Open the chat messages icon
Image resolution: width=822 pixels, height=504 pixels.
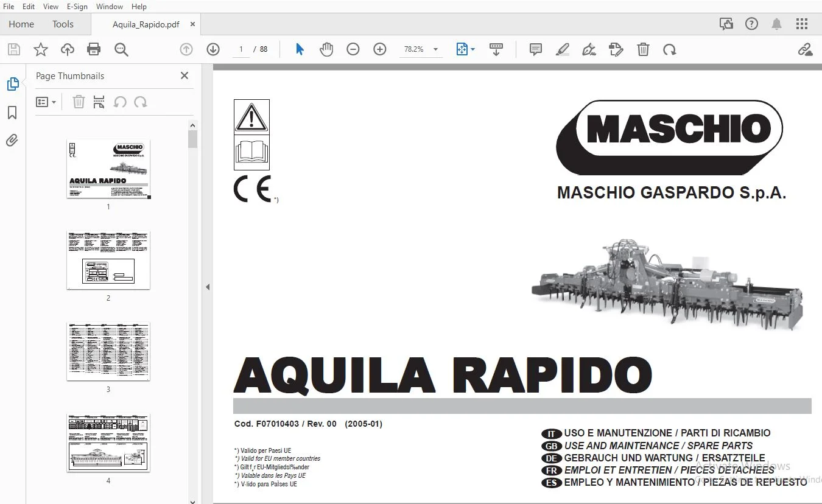coord(726,24)
